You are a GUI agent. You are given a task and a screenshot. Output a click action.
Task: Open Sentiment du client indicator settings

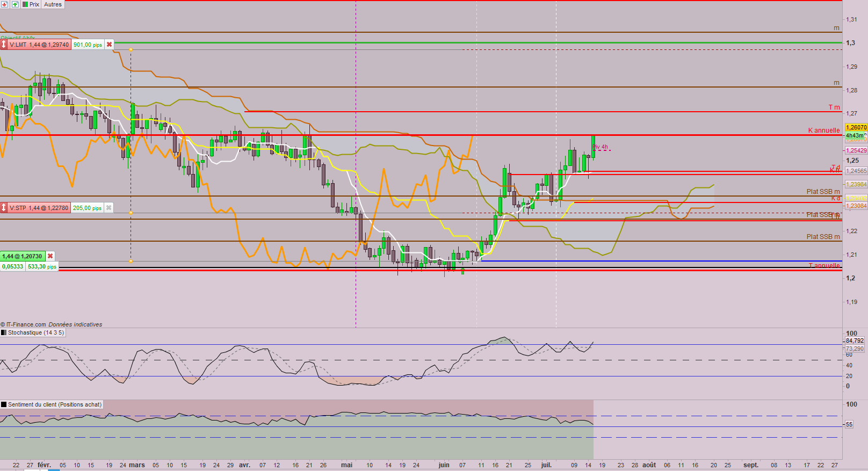click(54, 404)
